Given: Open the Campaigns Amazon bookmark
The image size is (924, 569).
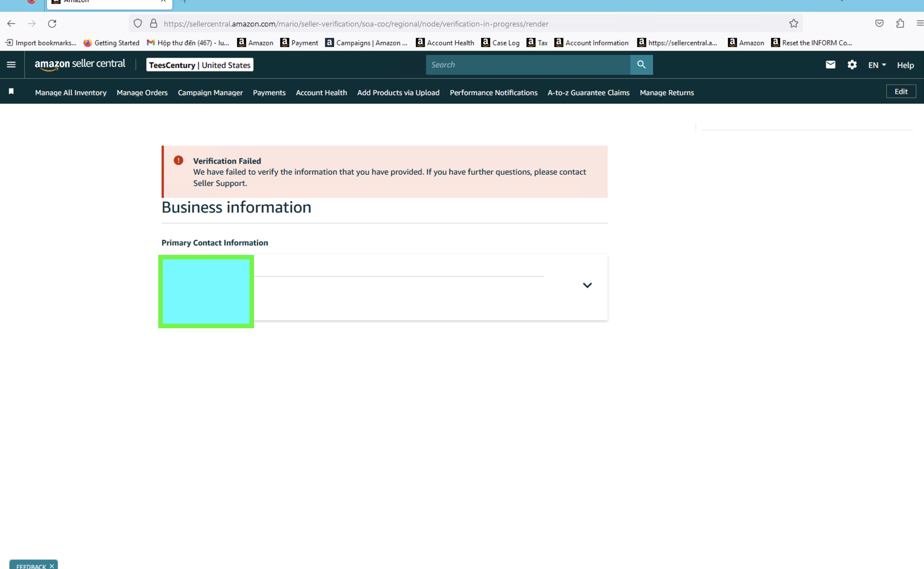Looking at the screenshot, I should [x=366, y=43].
